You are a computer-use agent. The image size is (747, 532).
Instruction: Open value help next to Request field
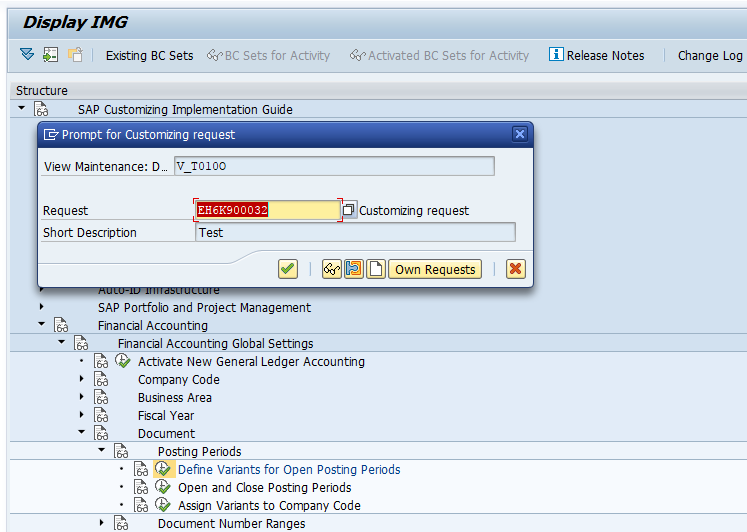tap(348, 210)
